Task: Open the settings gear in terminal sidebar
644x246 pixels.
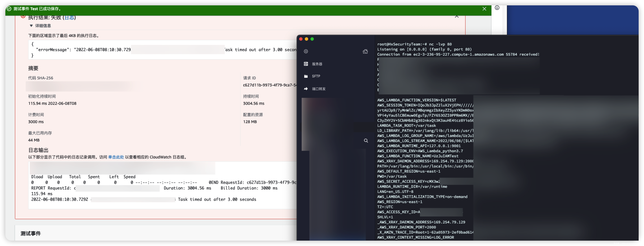Action: [x=306, y=51]
